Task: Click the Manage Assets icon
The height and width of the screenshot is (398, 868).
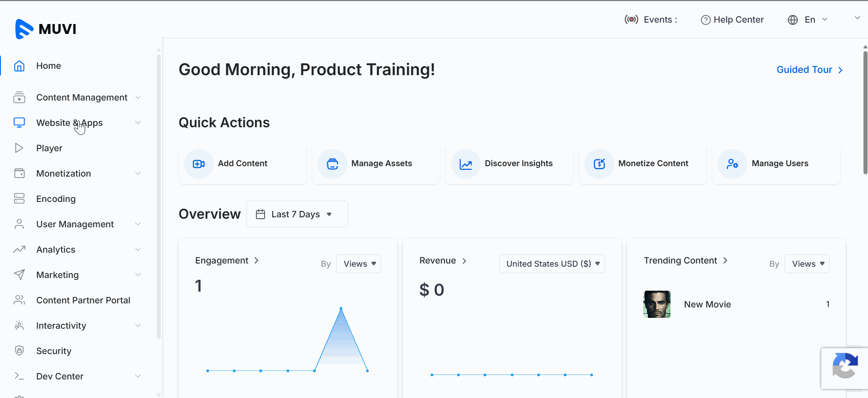Action: click(x=332, y=164)
